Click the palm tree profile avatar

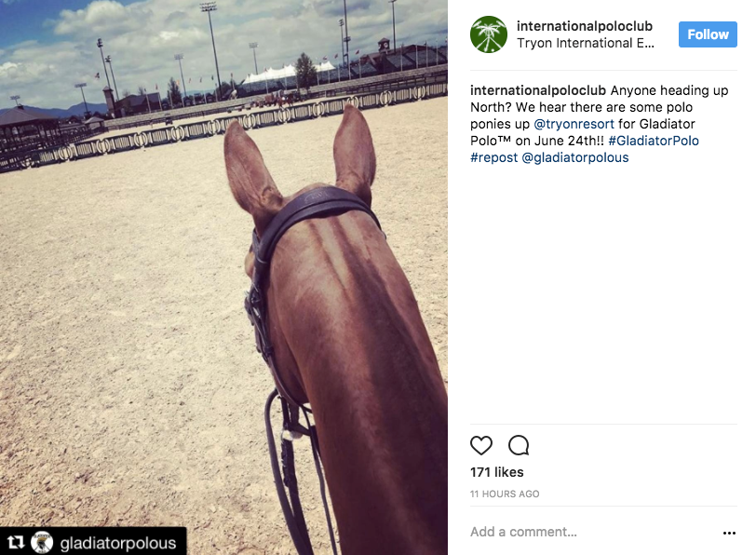pyautogui.click(x=489, y=34)
